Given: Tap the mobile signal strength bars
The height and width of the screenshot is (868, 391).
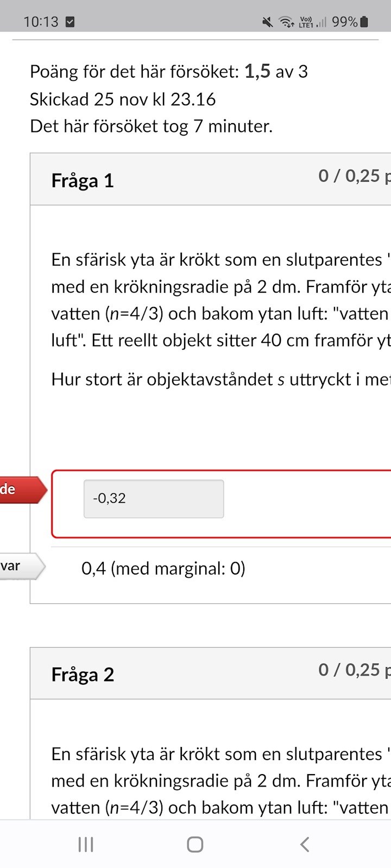Looking at the screenshot, I should pos(322,22).
